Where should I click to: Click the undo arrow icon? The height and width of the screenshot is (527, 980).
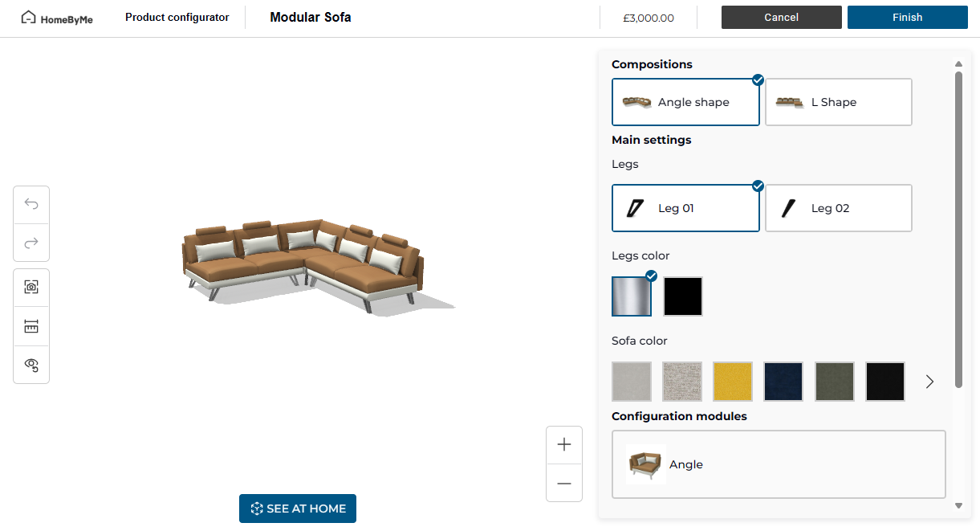[x=31, y=204]
